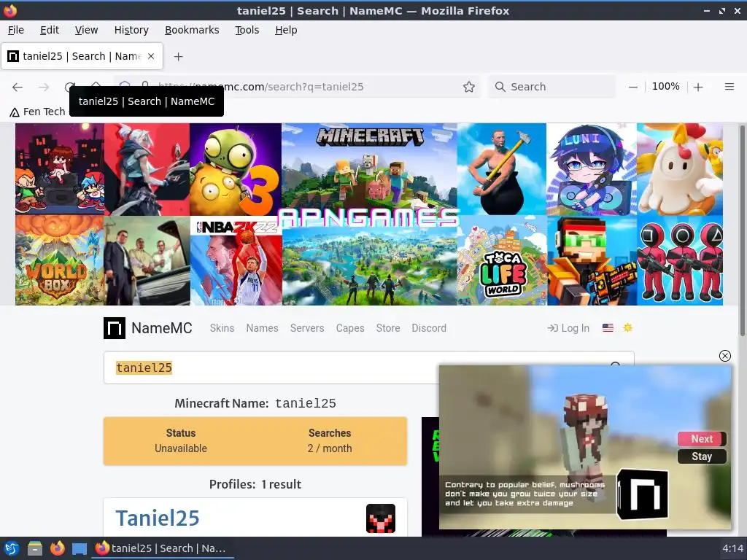This screenshot has width=747, height=560.
Task: Open the Help menu
Action: coord(286,30)
